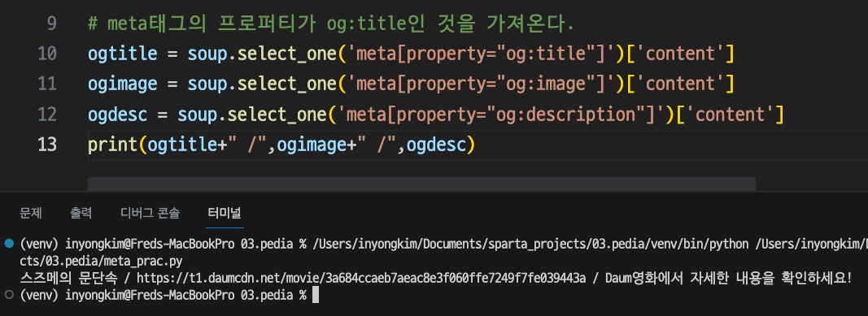The height and width of the screenshot is (316, 868).
Task: Show the 디버그 콘솔 tab
Action: point(150,213)
